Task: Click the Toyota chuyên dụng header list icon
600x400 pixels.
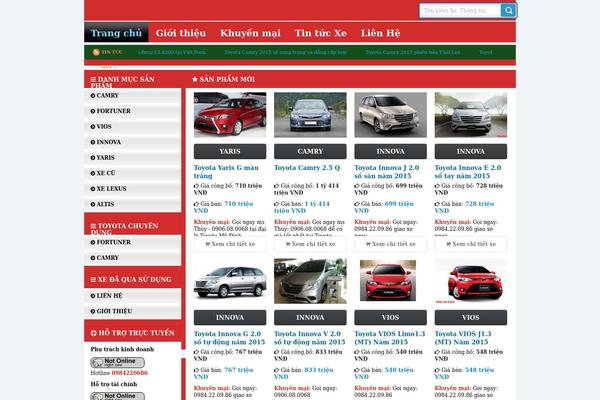Action: [x=93, y=226]
